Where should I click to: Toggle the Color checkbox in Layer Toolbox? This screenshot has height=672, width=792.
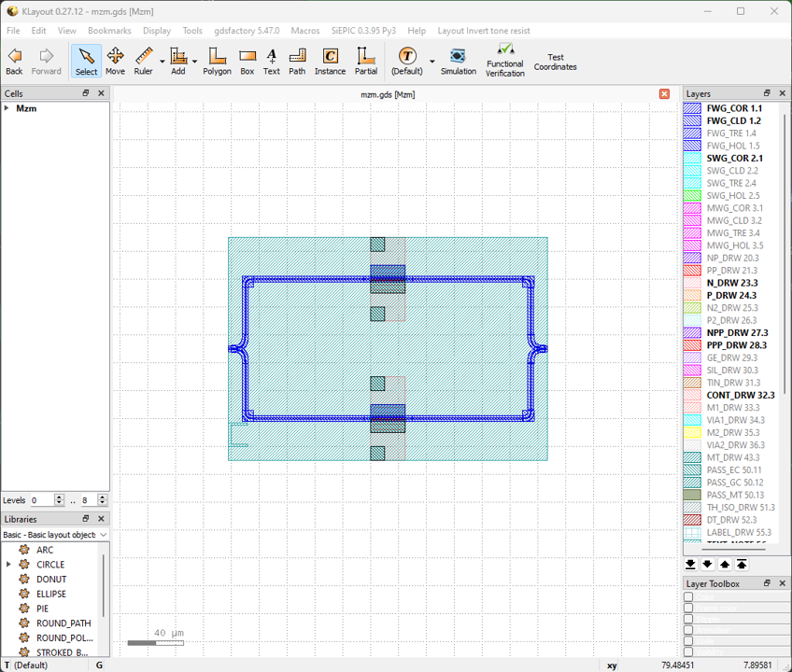[688, 596]
